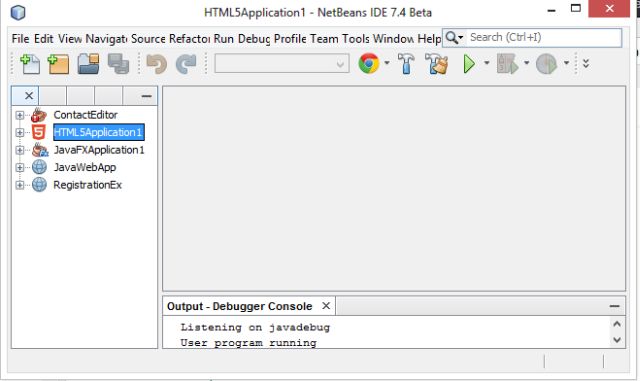Click the ContactEditor coffee cup icon
640x381 pixels.
tap(39, 115)
